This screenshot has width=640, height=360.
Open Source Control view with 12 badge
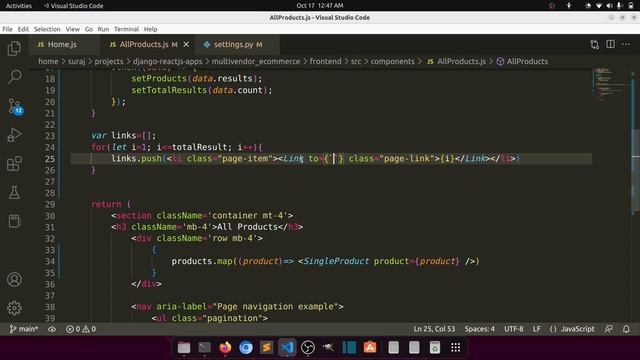pyautogui.click(x=15, y=106)
